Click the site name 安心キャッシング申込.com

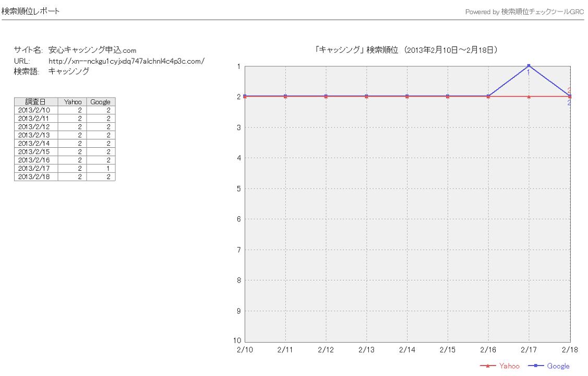click(92, 50)
